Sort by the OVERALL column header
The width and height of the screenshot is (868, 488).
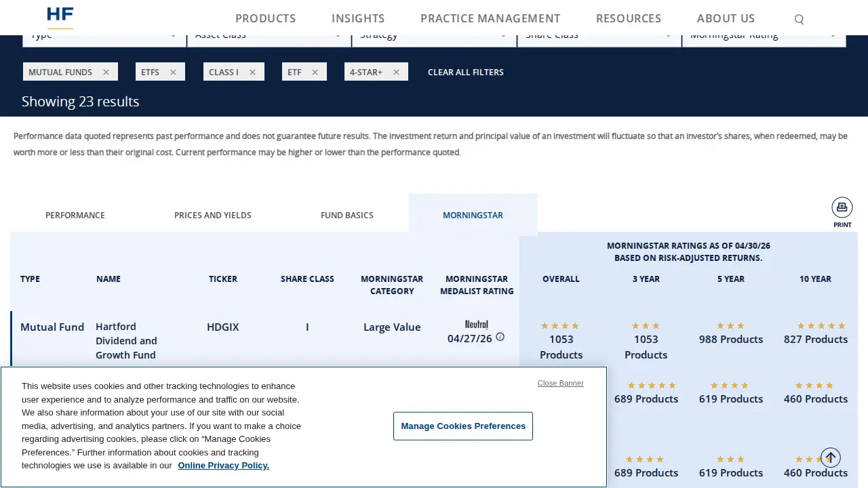click(561, 279)
